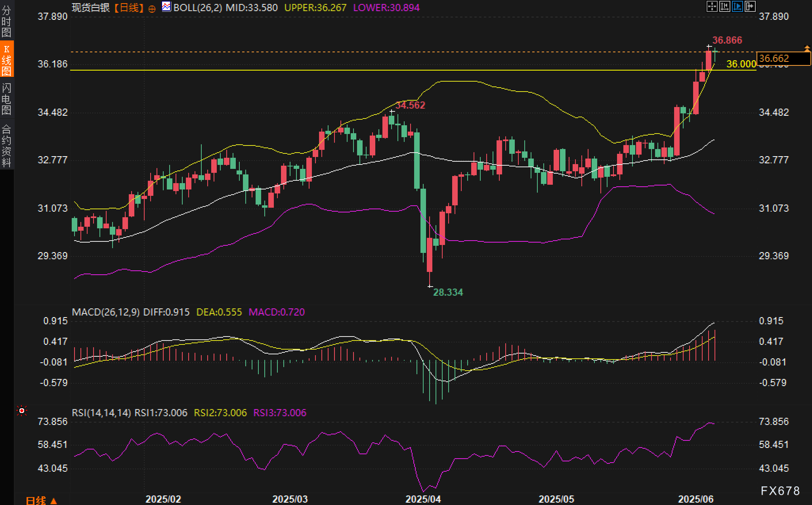Click the orange double-arrow above price 36.662

807,48
